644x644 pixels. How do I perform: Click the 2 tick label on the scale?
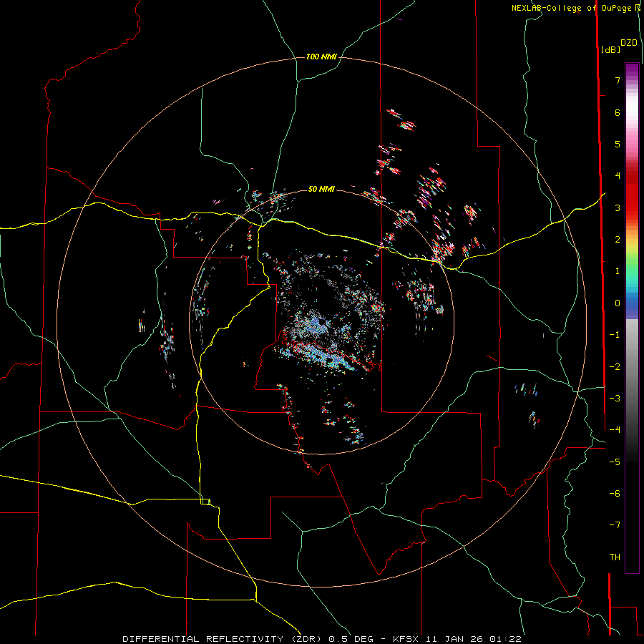coord(618,240)
